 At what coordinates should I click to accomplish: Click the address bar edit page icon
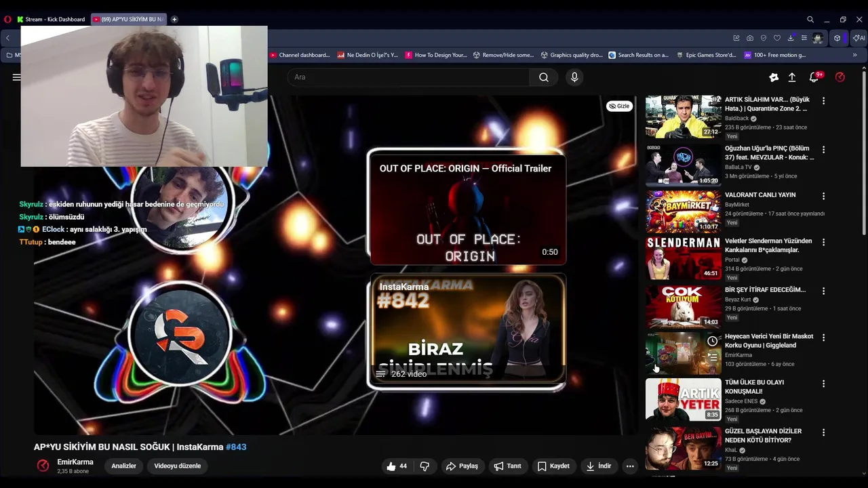pos(736,38)
